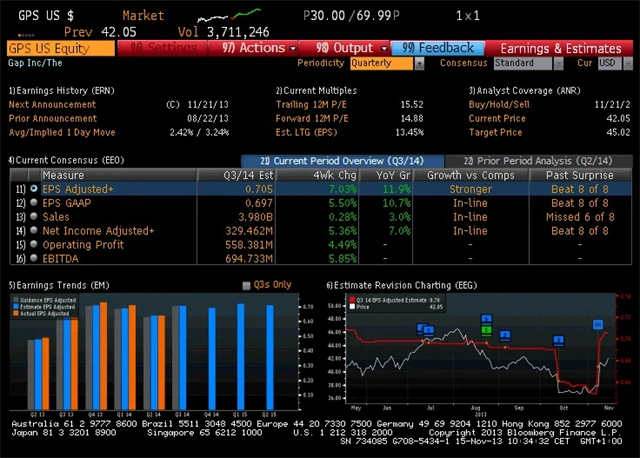The image size is (640, 458).
Task: Enable the Q3s Only checkbox
Action: pos(247,285)
